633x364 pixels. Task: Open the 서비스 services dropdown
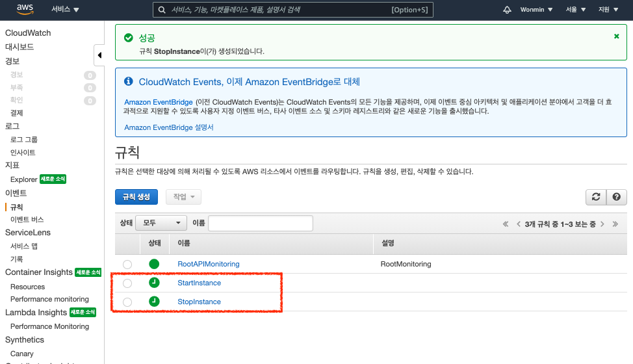click(x=65, y=9)
